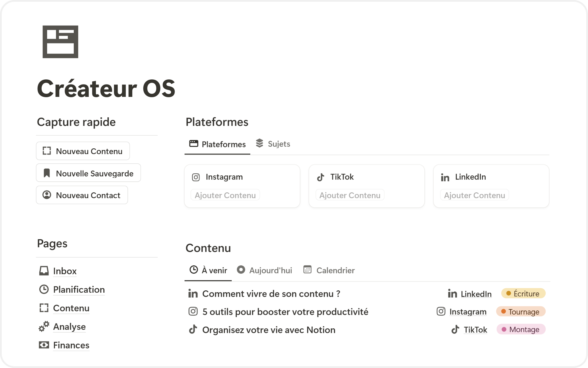Click the LinkedIn icon in Plateformes card
The image size is (588, 368).
click(445, 177)
